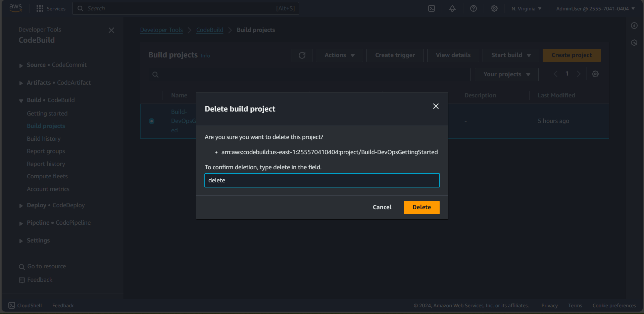Click Cancel in the delete dialog

(382, 208)
